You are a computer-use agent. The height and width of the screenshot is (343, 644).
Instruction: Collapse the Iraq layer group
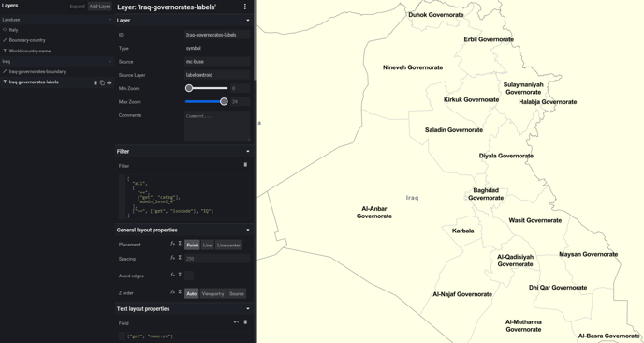point(110,62)
